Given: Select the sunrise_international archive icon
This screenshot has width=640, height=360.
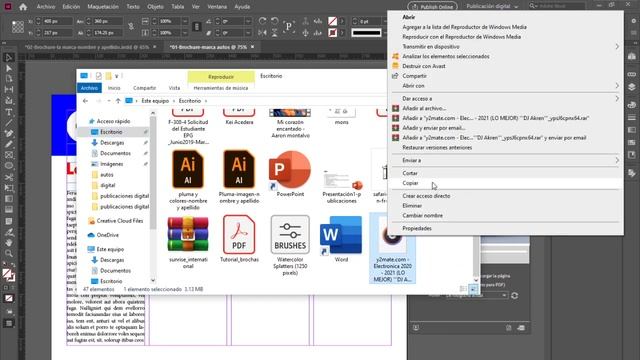Looking at the screenshot, I should [188, 242].
